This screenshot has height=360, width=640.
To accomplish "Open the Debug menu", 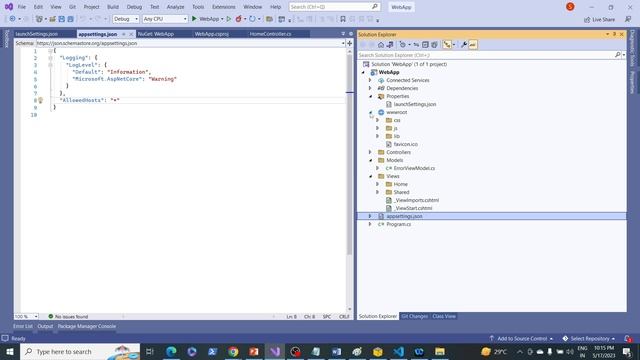I will pyautogui.click(x=134, y=7).
